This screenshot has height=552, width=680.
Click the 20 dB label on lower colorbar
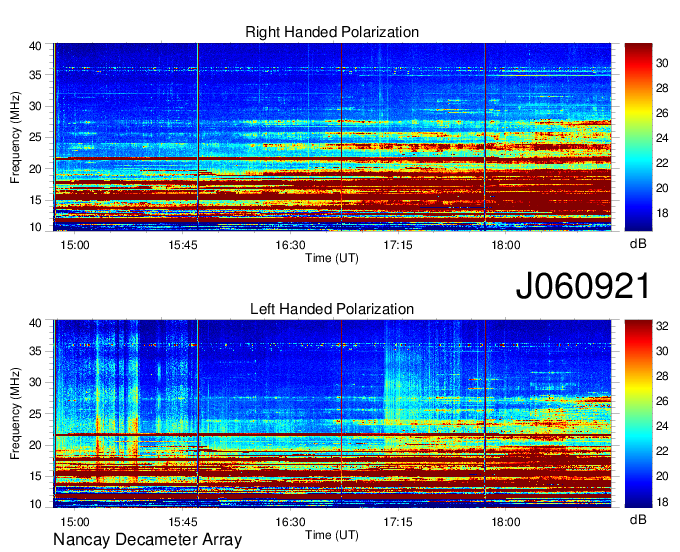tap(662, 476)
